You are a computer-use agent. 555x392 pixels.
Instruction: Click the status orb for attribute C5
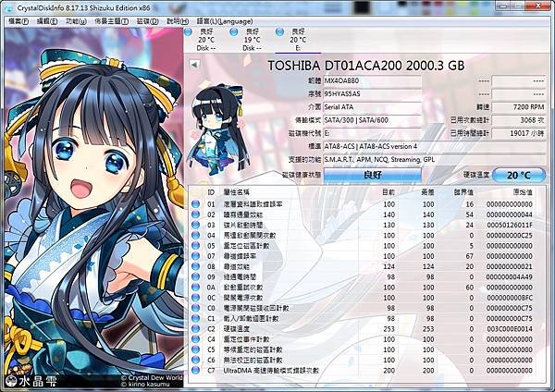195,349
